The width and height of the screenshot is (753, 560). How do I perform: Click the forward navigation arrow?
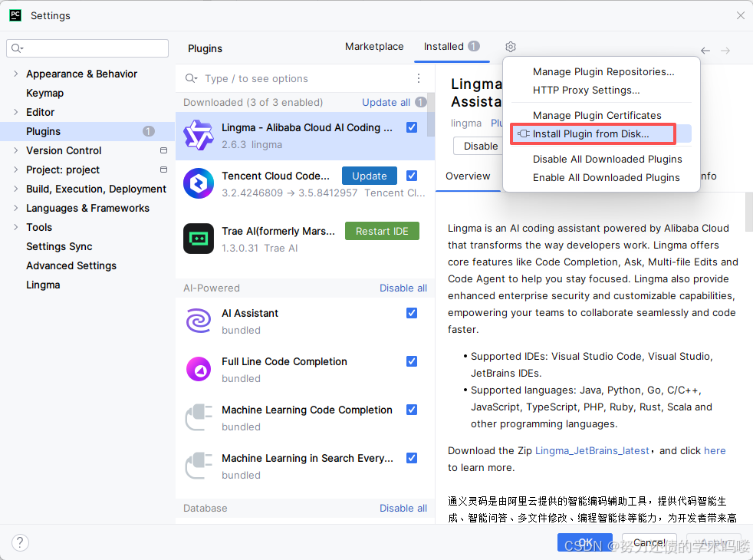[x=725, y=51]
